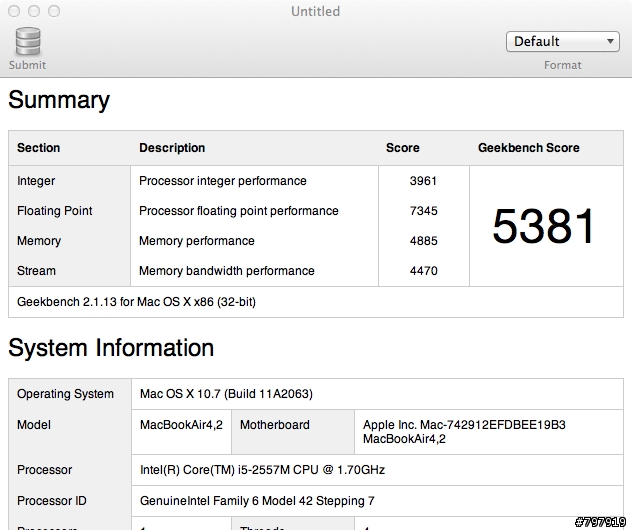This screenshot has height=530, width=632.
Task: Click the Score column header
Action: tap(403, 148)
